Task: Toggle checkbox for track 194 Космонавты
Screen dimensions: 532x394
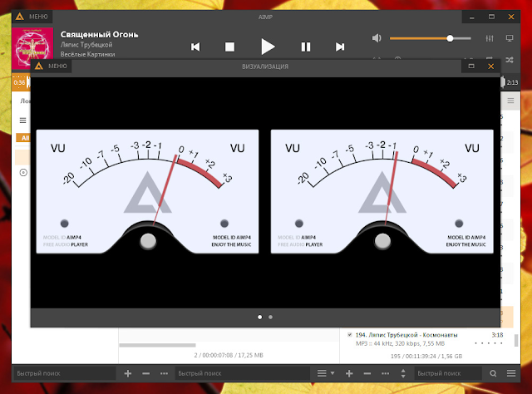Action: coord(349,335)
